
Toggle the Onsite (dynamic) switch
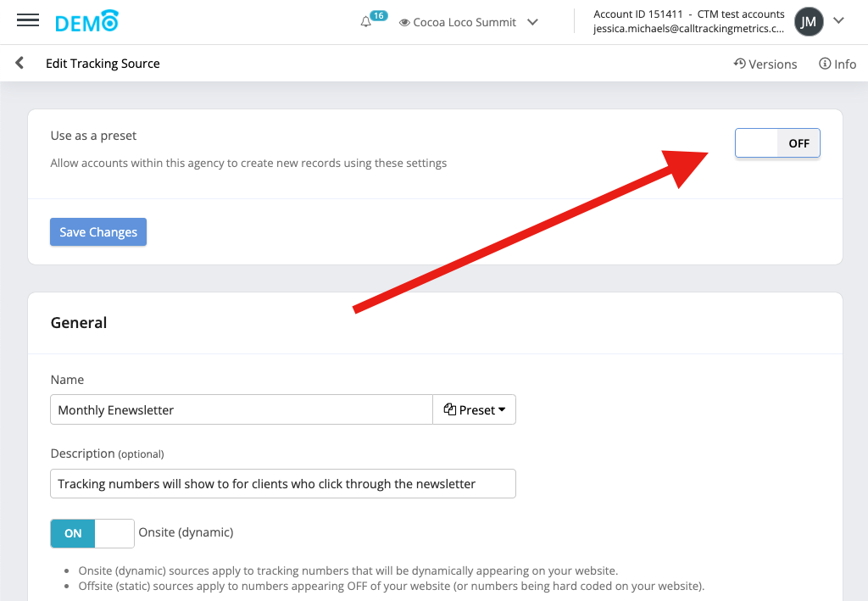tap(92, 533)
